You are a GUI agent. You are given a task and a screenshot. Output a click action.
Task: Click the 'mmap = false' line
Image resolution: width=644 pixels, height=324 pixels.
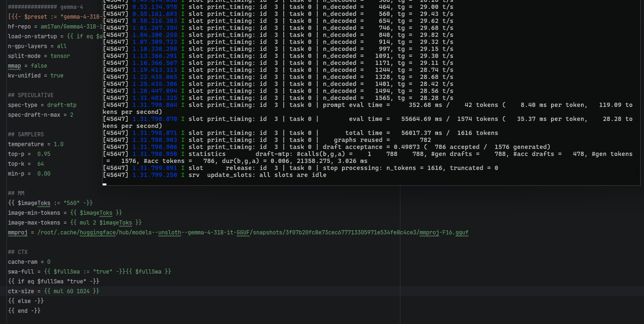coord(28,66)
